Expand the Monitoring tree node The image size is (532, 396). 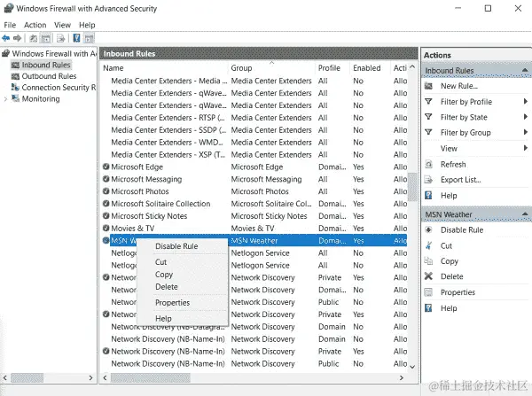(5, 99)
